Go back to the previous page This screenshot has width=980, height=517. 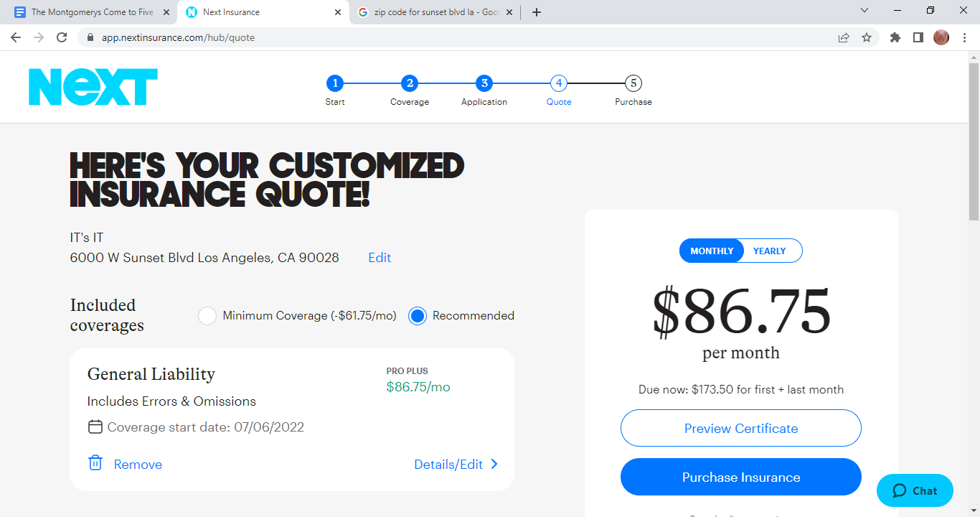(16, 37)
